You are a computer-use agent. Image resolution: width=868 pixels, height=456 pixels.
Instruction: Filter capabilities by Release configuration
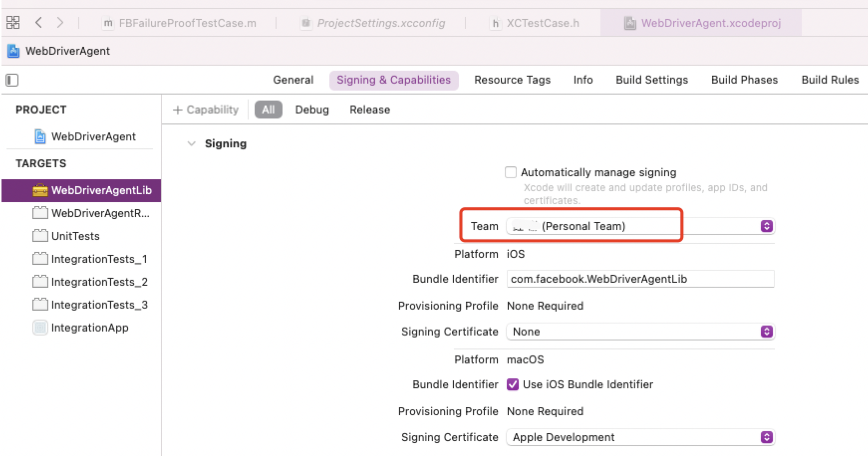point(370,110)
